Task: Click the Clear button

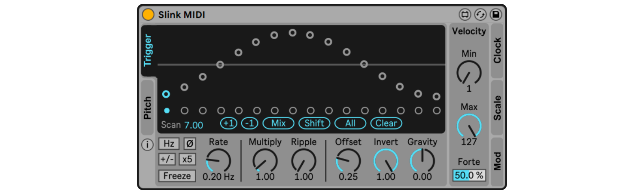Action: tap(386, 123)
